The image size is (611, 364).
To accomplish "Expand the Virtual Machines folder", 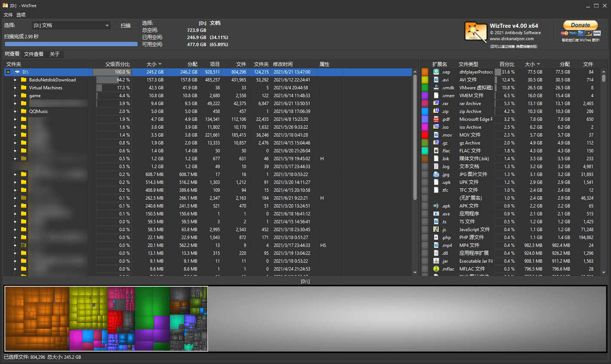I will tap(15, 88).
